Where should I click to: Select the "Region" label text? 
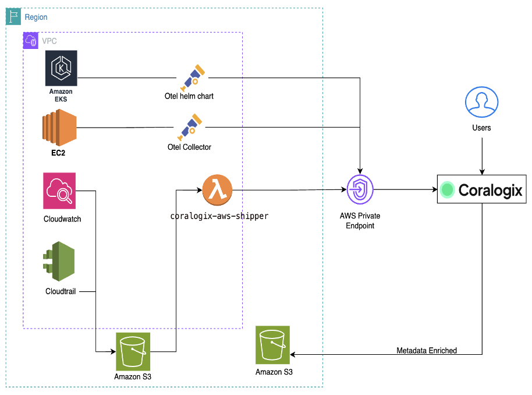point(36,17)
